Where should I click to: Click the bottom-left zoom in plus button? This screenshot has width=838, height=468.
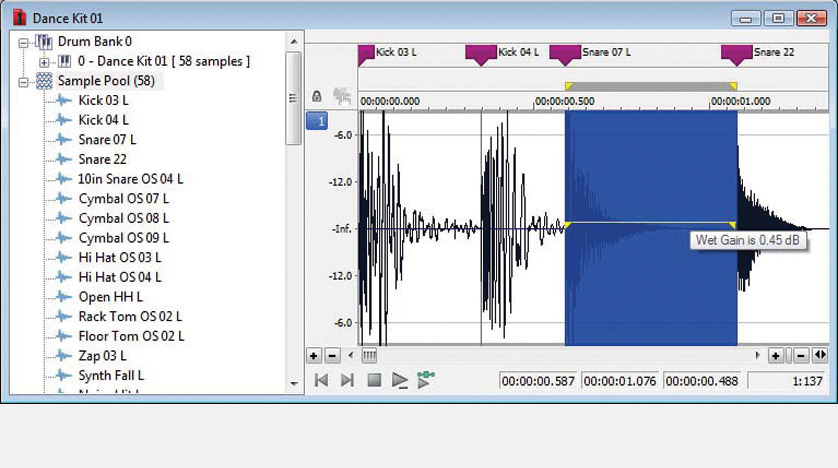tap(313, 355)
